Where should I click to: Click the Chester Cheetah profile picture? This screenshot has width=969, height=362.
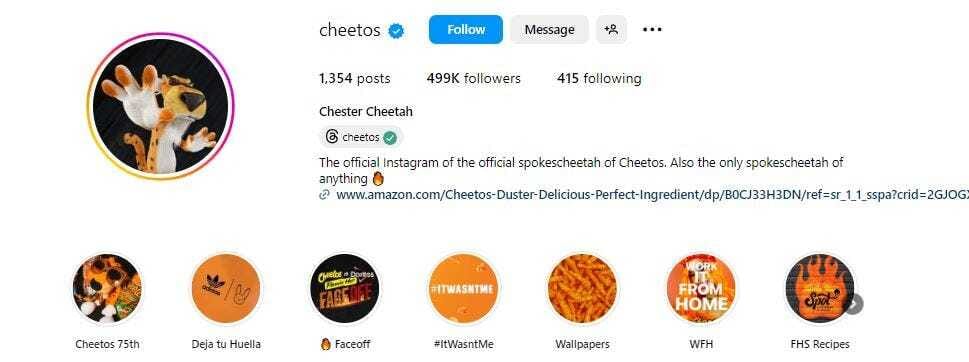(x=161, y=106)
